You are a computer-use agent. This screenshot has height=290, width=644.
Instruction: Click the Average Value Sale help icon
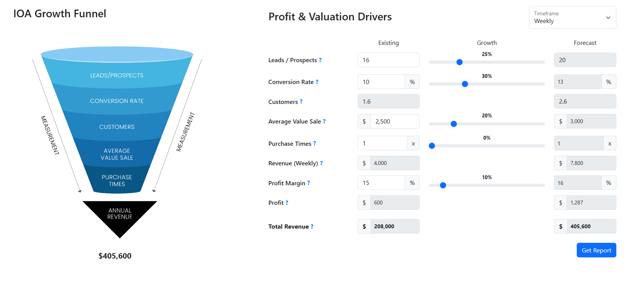[x=325, y=121]
